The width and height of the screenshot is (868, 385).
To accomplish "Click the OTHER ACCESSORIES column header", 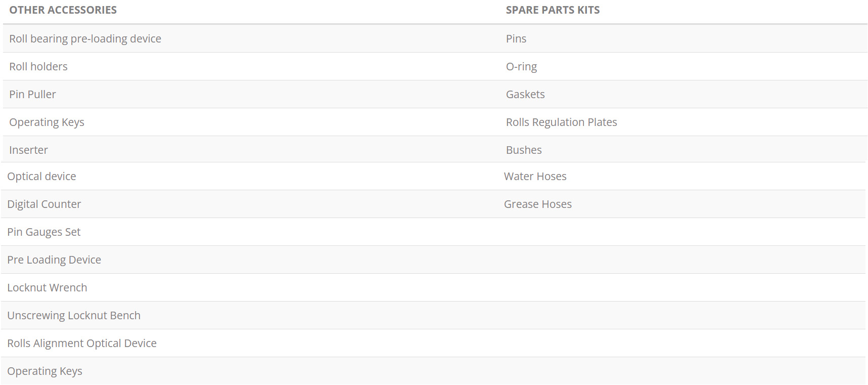I will coord(63,10).
